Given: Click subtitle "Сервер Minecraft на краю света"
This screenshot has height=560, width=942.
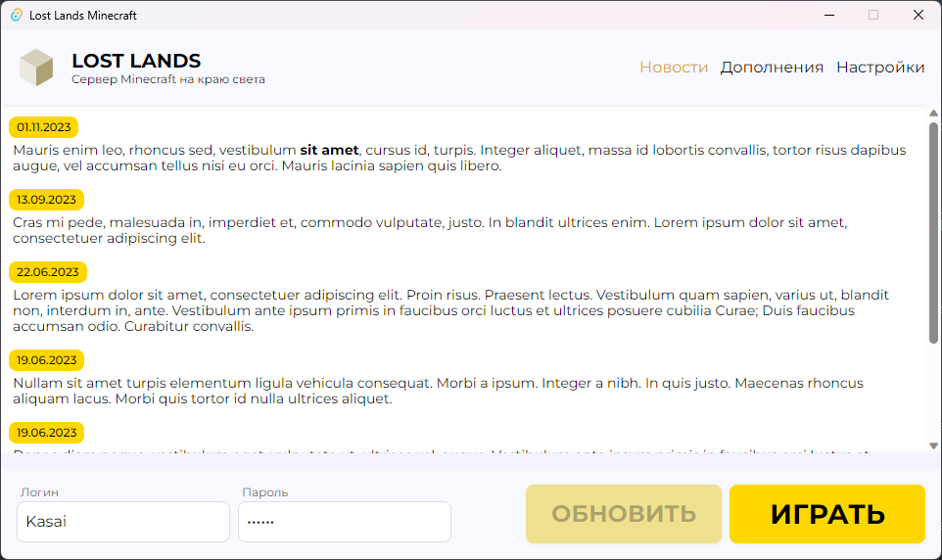Looking at the screenshot, I should pos(168,79).
